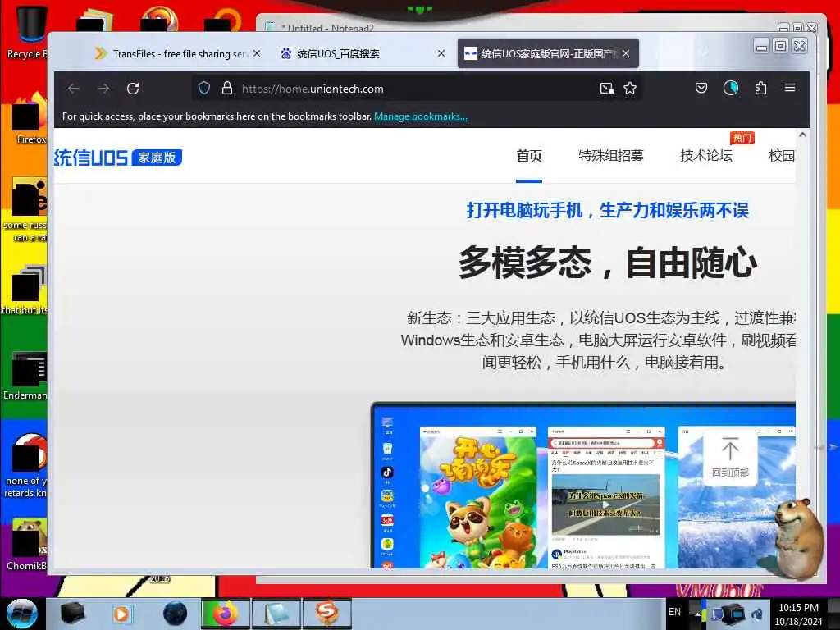Click the EN language indicator
Viewport: 840px width, 630px height.
674,612
